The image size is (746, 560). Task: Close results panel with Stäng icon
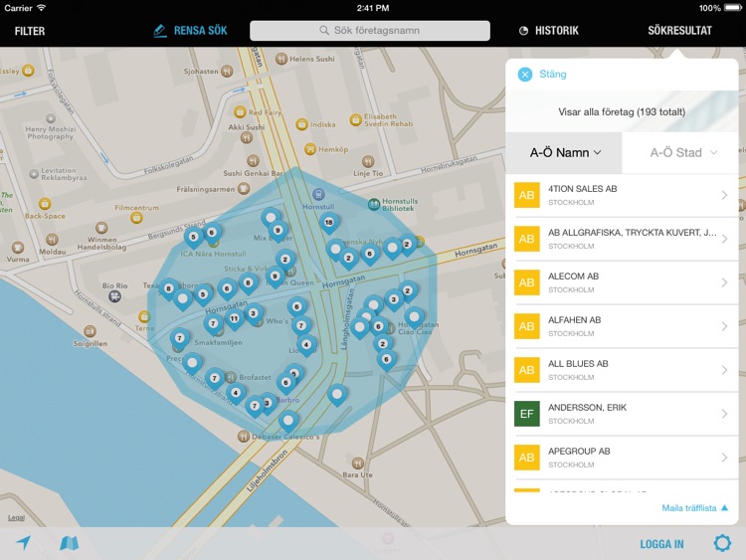pos(525,75)
